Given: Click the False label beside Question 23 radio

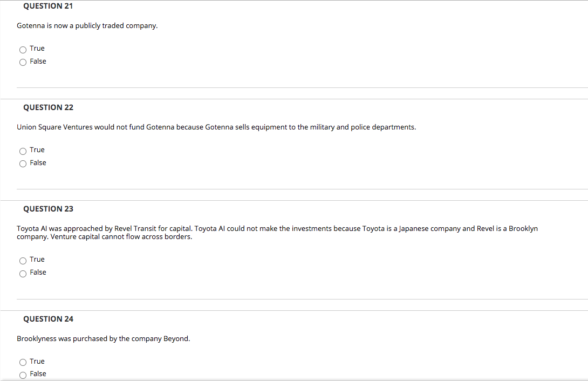Looking at the screenshot, I should tap(38, 272).
